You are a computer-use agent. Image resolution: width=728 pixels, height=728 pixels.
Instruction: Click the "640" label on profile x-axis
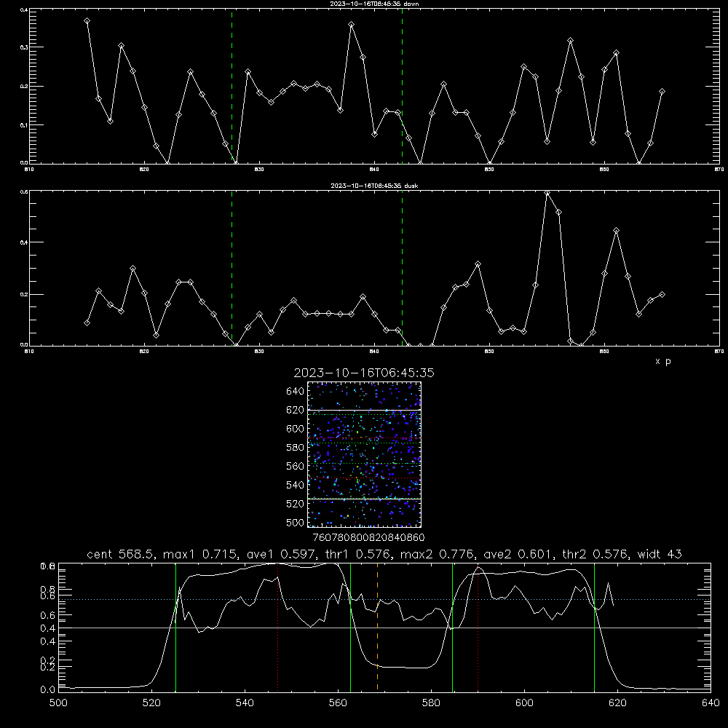tap(711, 703)
